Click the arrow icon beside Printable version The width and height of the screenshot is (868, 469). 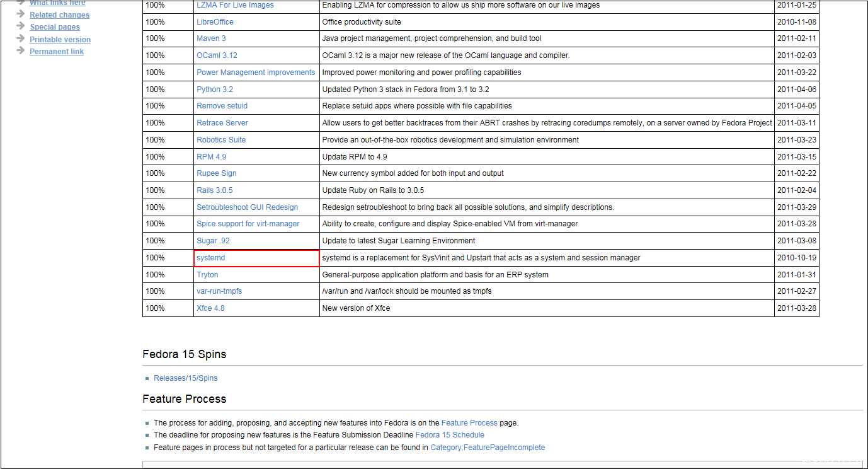click(21, 38)
